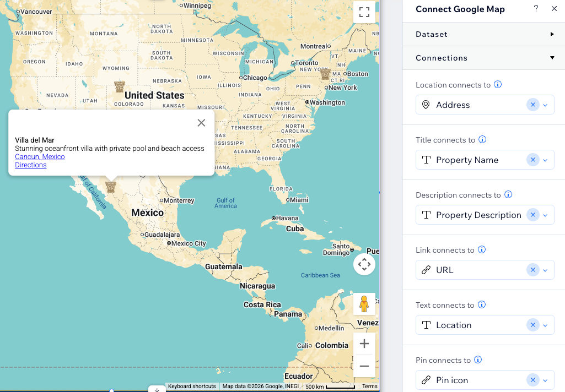Screen dimensions: 565x392
Task: Remove the Pin icon connection via its x badge
Action: tap(533, 380)
